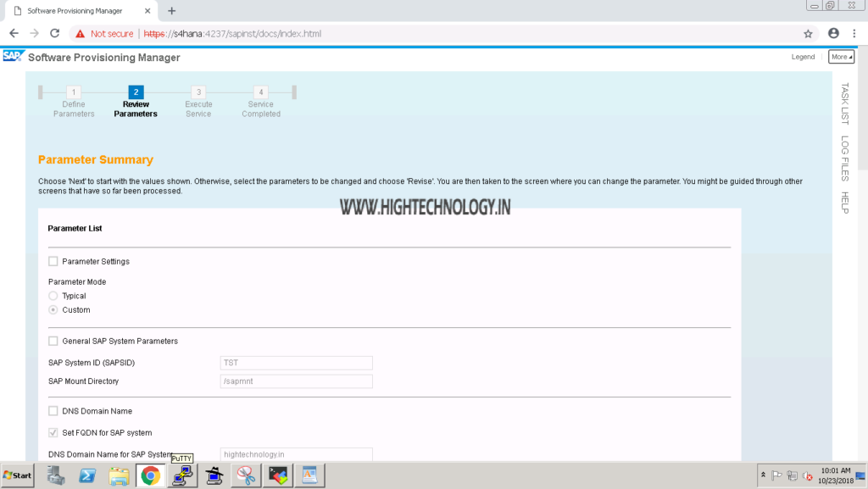The height and width of the screenshot is (489, 868).
Task: Click the Show desktop icon beside clock
Action: [x=860, y=475]
